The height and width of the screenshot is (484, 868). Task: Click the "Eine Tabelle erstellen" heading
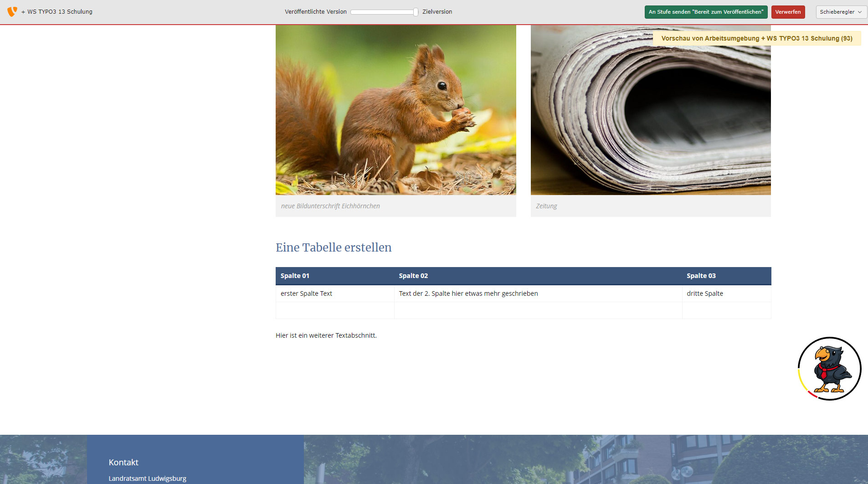(334, 247)
